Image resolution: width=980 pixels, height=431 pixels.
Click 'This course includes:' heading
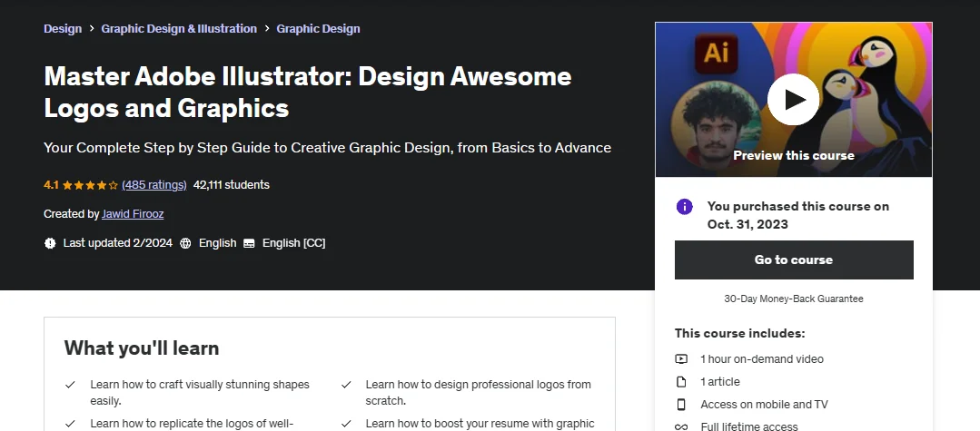[740, 333]
